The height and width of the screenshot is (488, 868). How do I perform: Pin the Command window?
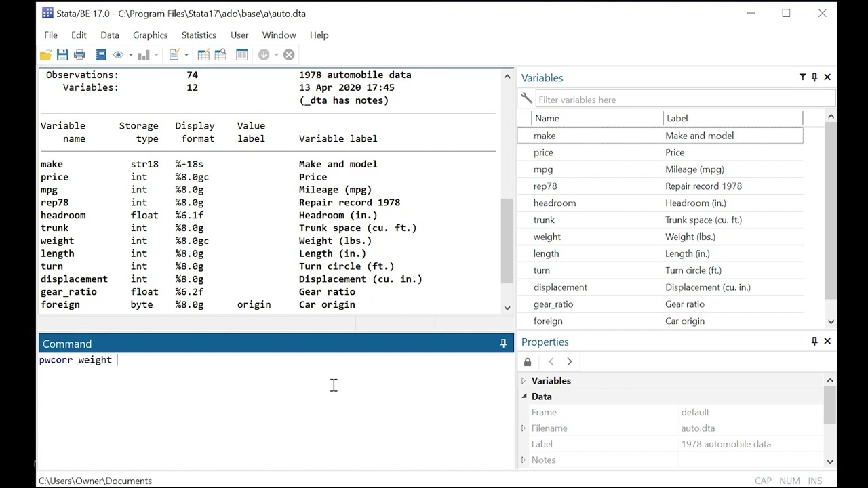click(x=503, y=344)
